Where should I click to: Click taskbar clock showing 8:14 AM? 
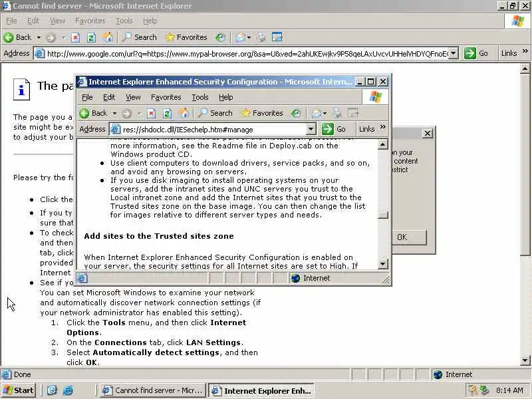pos(509,390)
